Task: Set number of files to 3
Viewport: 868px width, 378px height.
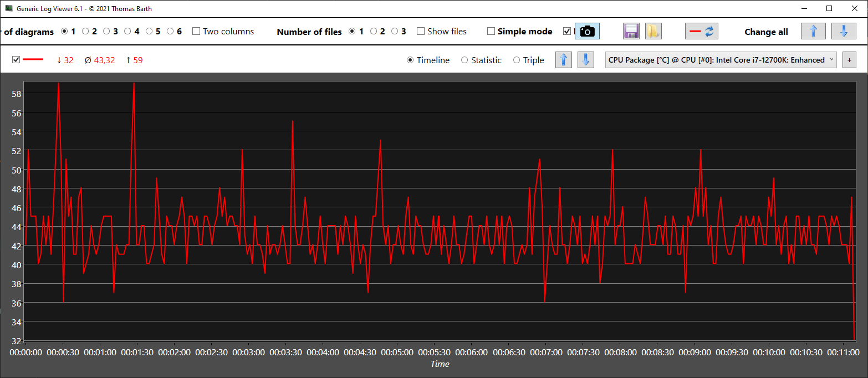Action: coord(395,32)
